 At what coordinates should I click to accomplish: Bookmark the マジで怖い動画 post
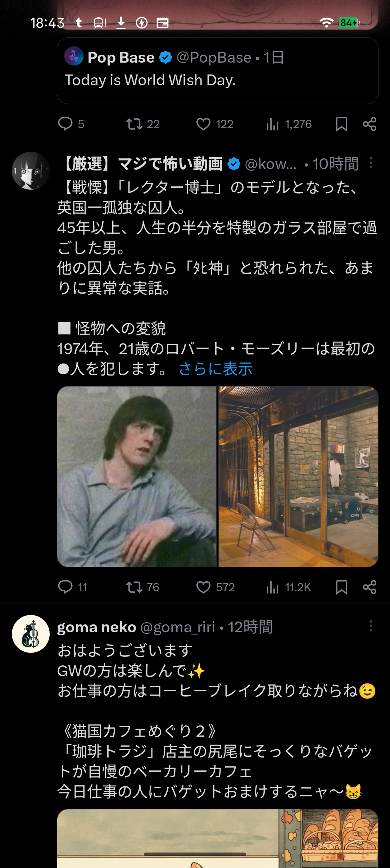click(341, 587)
